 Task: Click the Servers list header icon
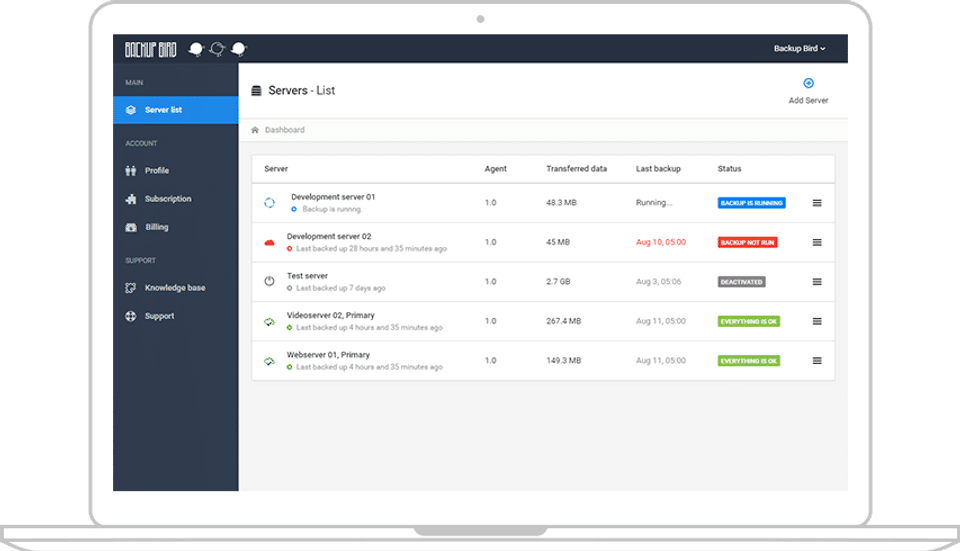point(257,91)
